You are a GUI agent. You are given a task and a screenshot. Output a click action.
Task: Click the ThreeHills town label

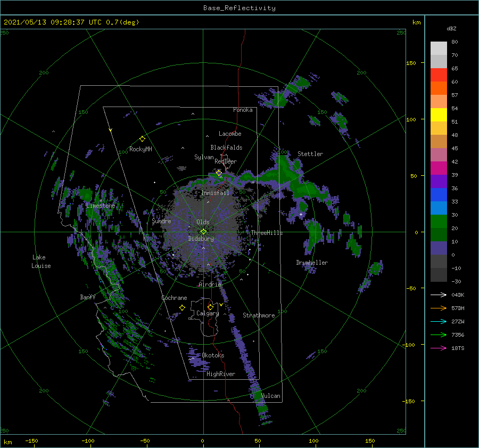click(267, 233)
